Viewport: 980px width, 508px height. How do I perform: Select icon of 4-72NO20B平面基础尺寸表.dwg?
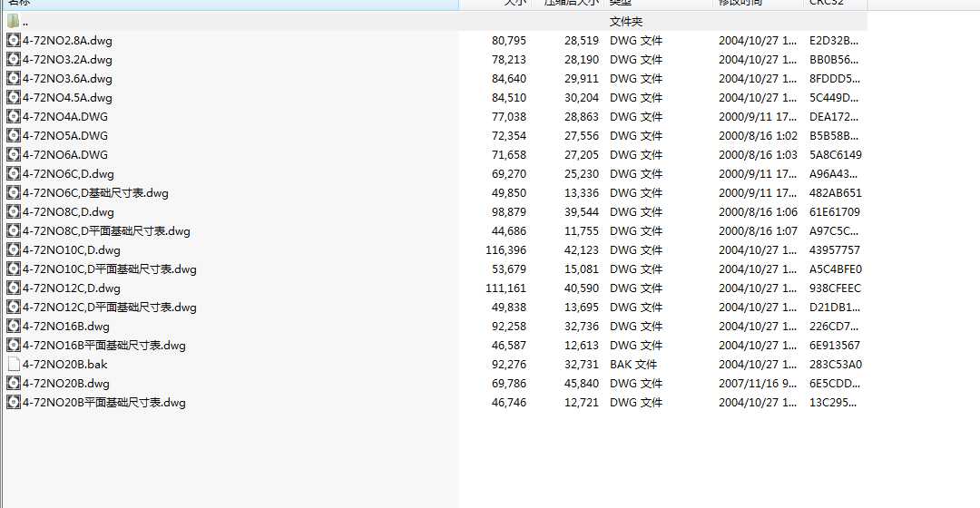point(13,403)
